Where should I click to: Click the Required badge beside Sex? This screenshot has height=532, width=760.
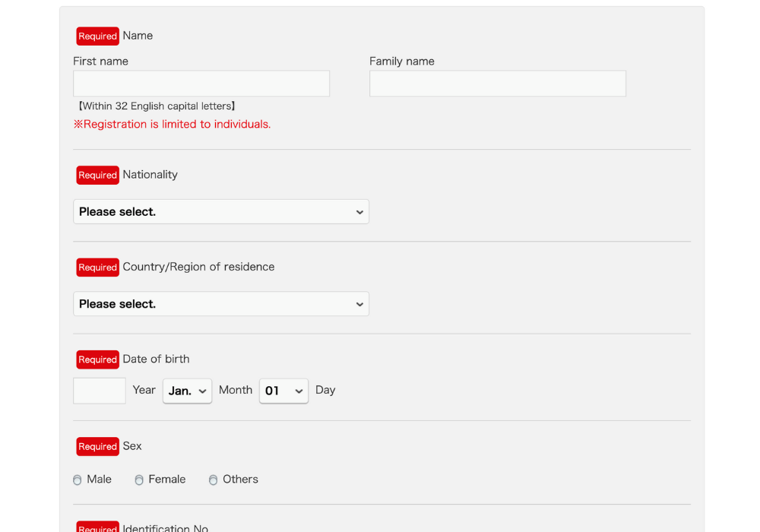tap(97, 447)
